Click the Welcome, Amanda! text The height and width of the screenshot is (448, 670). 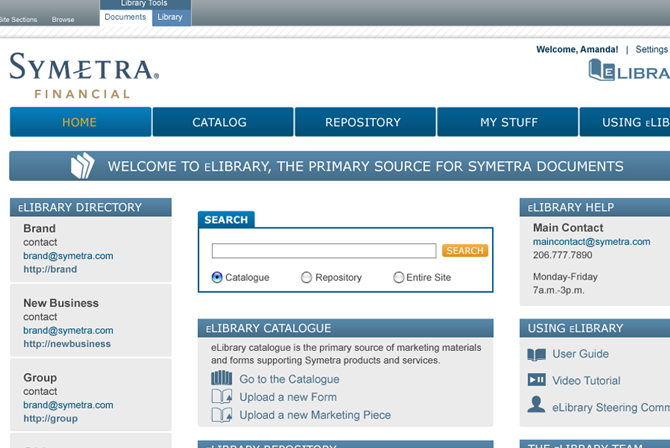click(577, 50)
